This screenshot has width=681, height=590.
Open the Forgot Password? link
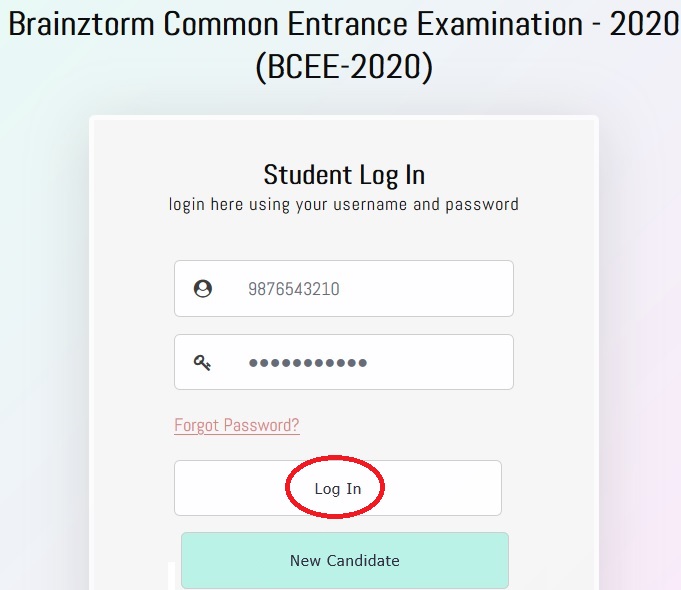[237, 425]
